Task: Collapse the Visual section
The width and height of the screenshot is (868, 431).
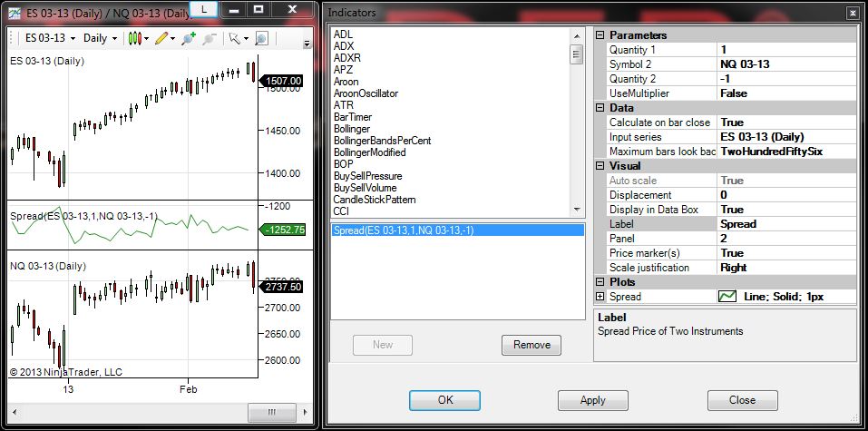Action: click(600, 166)
